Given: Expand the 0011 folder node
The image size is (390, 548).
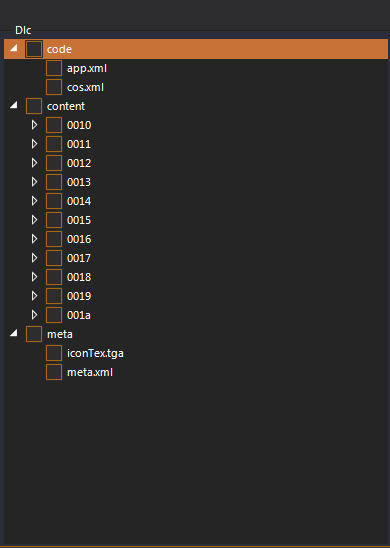Looking at the screenshot, I should [34, 144].
